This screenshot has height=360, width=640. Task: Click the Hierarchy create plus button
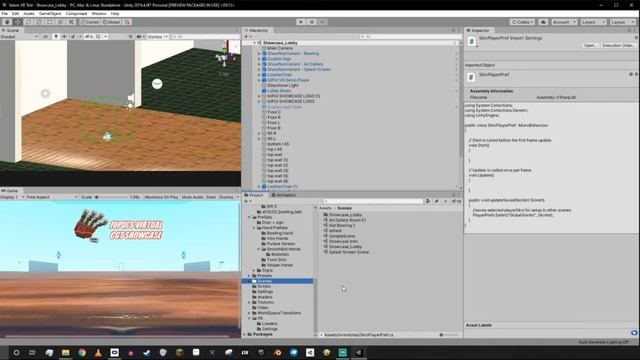click(246, 37)
